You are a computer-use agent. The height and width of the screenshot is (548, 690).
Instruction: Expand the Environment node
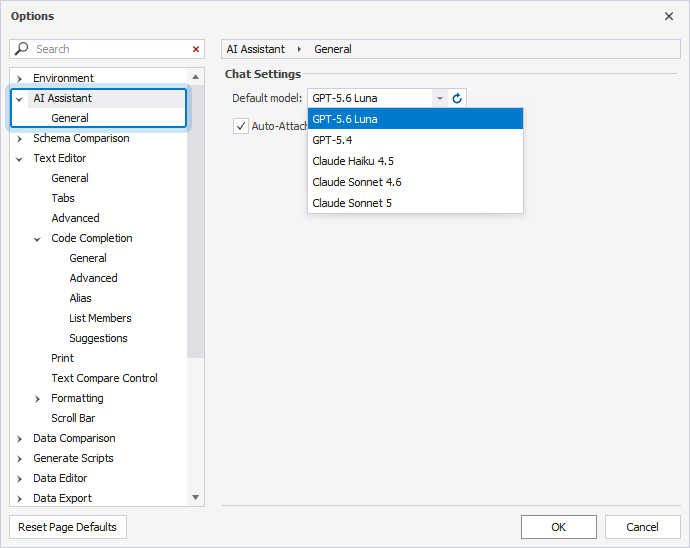click(x=19, y=79)
